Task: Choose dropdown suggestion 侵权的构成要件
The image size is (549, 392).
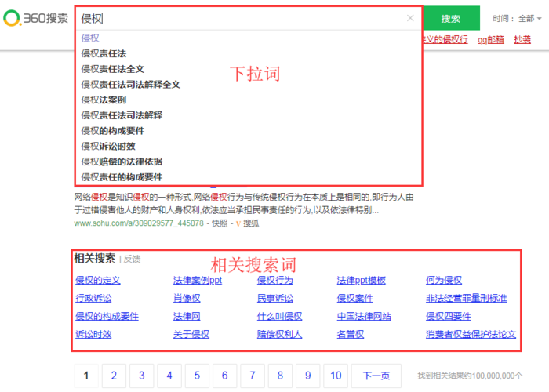Action: pyautogui.click(x=113, y=131)
